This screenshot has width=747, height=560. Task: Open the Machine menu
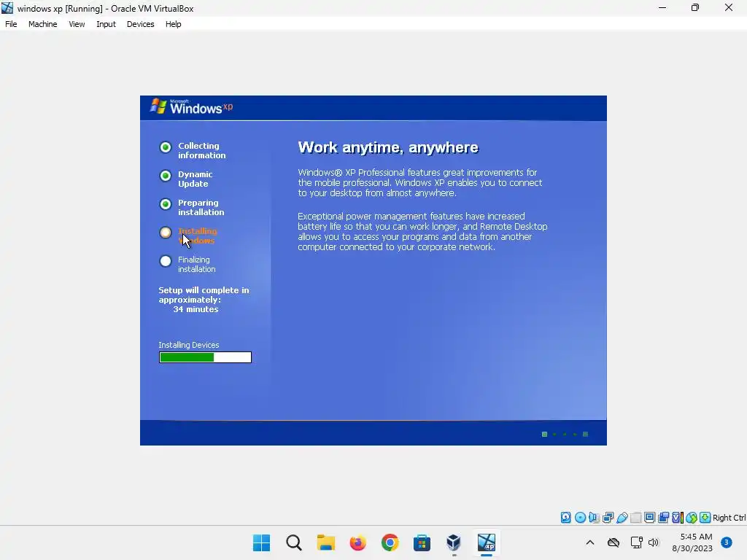[43, 24]
